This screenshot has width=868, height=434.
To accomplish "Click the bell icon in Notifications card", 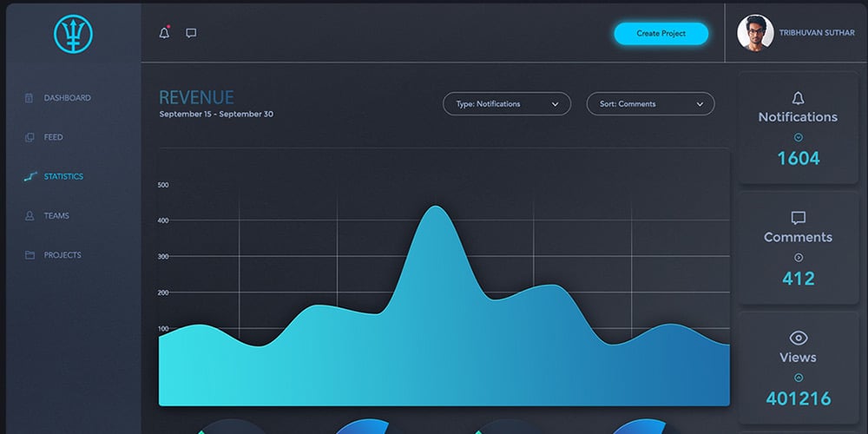I will click(x=798, y=99).
